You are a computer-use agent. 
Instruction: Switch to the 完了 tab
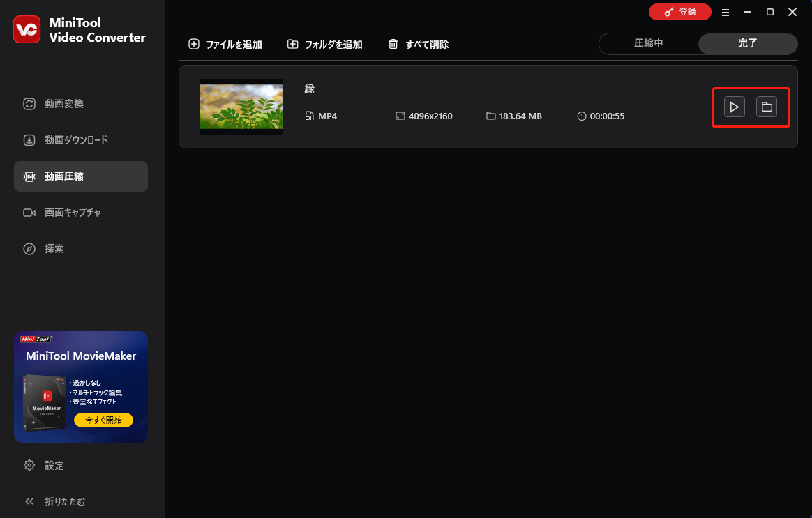(747, 43)
